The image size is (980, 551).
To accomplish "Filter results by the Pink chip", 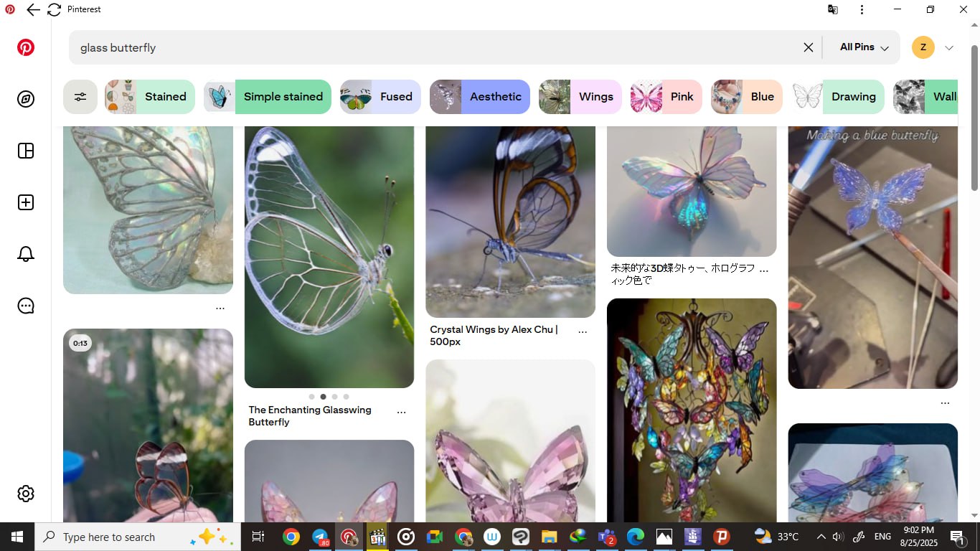I will [x=666, y=97].
